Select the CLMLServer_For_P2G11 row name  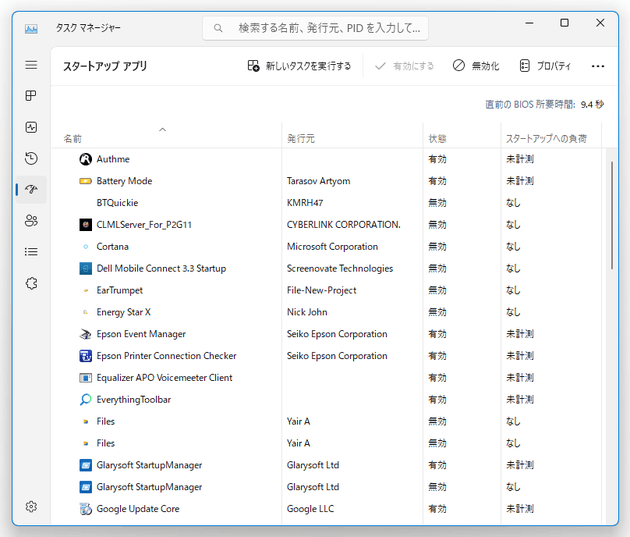(x=144, y=225)
